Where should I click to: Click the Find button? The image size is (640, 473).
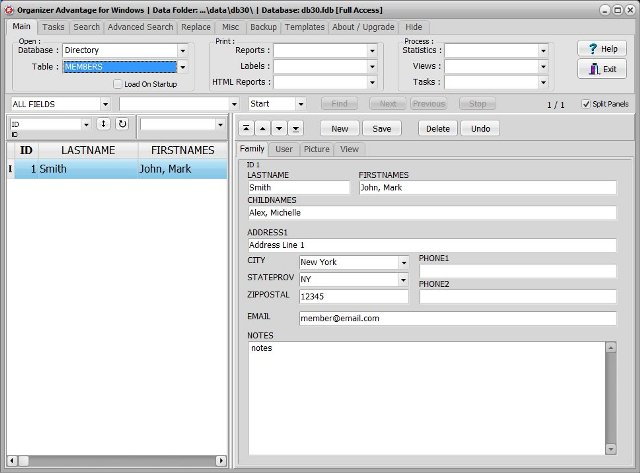tap(339, 104)
